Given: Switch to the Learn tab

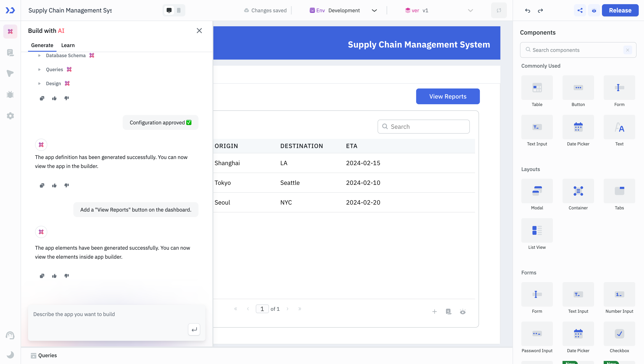Looking at the screenshot, I should [x=68, y=45].
